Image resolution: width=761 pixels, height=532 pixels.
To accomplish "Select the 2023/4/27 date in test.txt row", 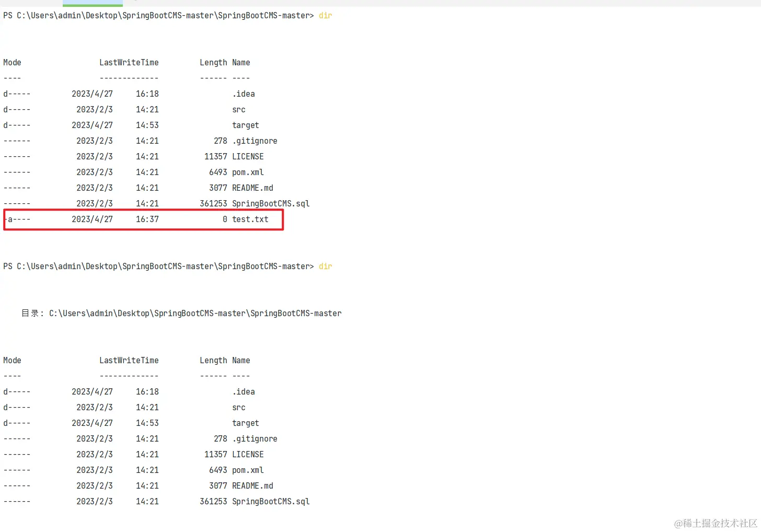I will coord(92,219).
